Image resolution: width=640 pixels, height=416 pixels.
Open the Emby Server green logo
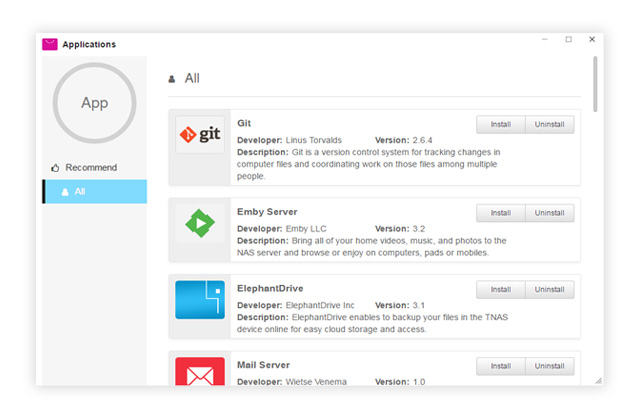click(x=200, y=223)
